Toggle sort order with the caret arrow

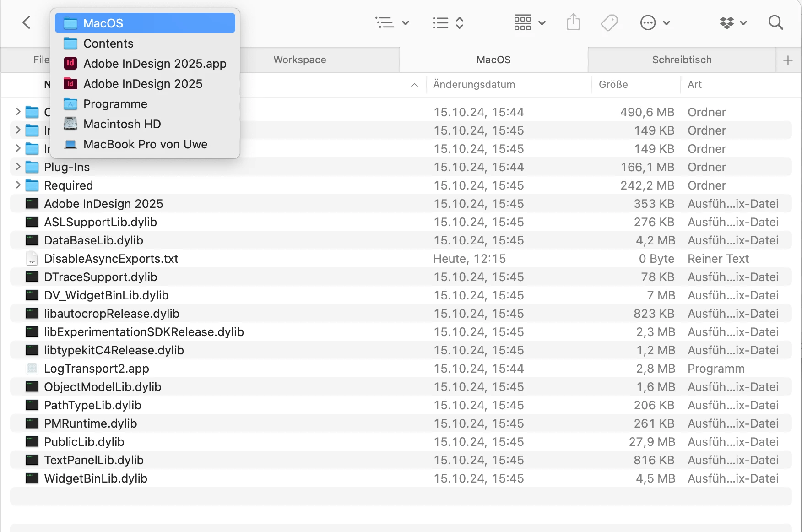[414, 85]
